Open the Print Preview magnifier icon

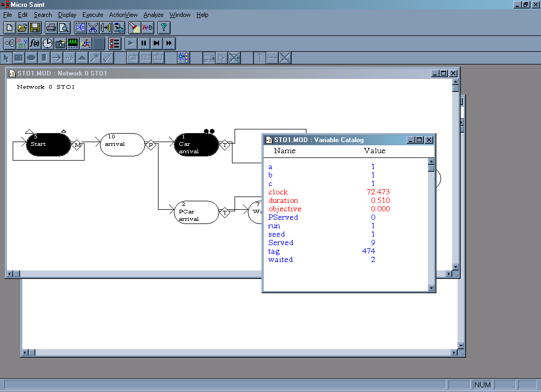pyautogui.click(x=64, y=27)
